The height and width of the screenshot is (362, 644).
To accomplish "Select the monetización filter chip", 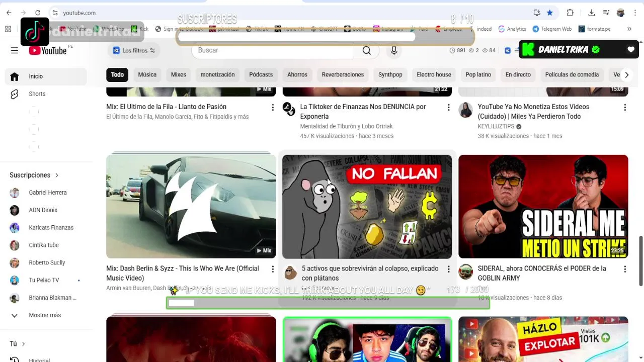I will [217, 74].
